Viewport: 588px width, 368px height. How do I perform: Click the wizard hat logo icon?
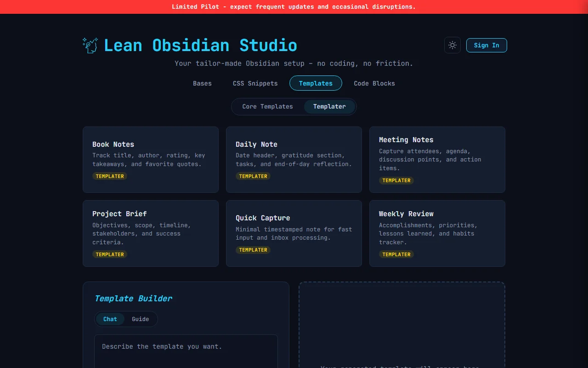90,45
